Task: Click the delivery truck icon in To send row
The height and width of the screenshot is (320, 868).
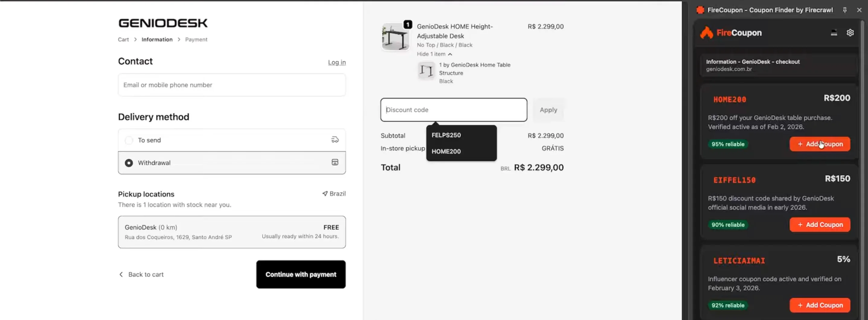Action: pos(335,140)
